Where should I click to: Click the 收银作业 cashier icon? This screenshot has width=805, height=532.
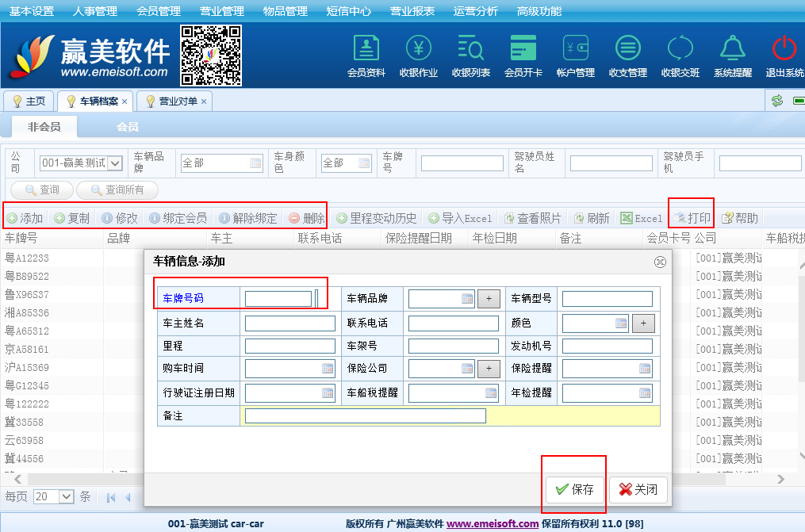418,49
